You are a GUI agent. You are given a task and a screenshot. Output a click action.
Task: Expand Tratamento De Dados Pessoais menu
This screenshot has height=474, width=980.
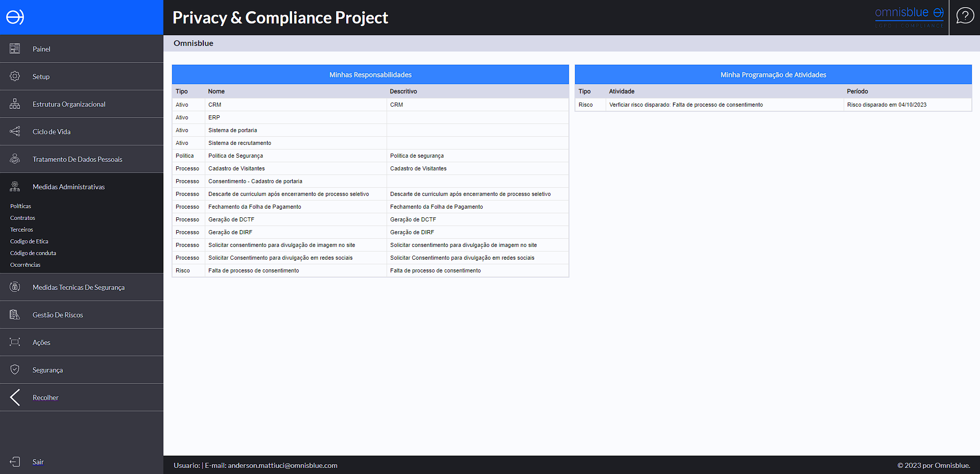point(77,160)
